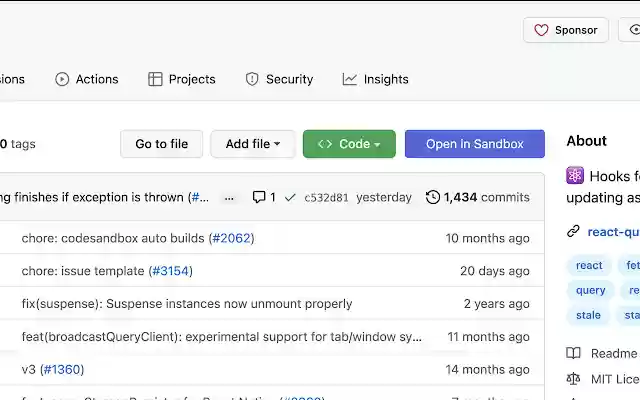Click the tags count link
The height and width of the screenshot is (400, 640).
point(18,144)
